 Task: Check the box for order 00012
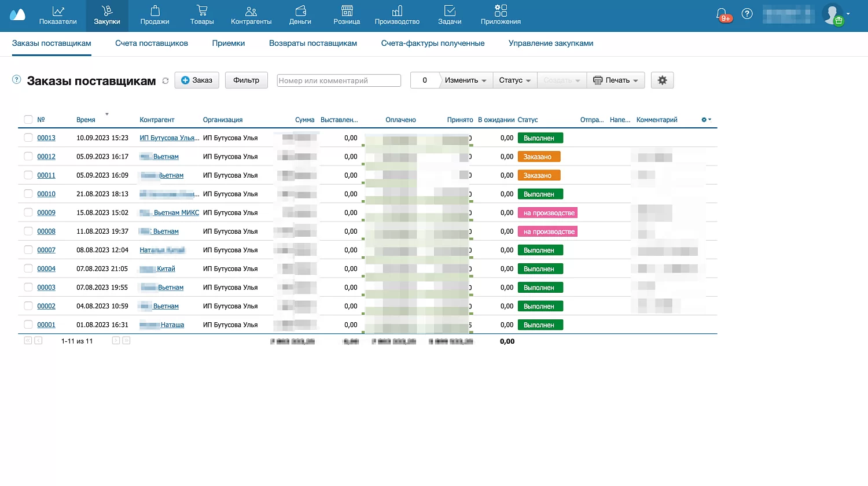(x=28, y=156)
